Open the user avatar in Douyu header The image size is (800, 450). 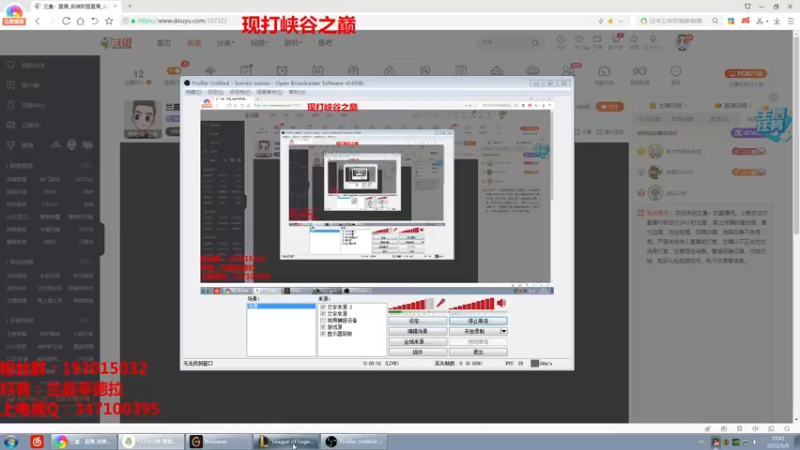[682, 42]
